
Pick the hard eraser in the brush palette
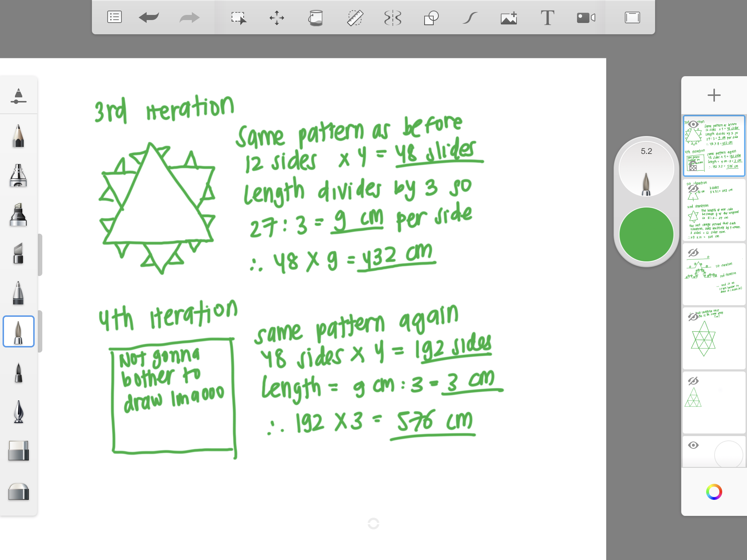tap(18, 451)
